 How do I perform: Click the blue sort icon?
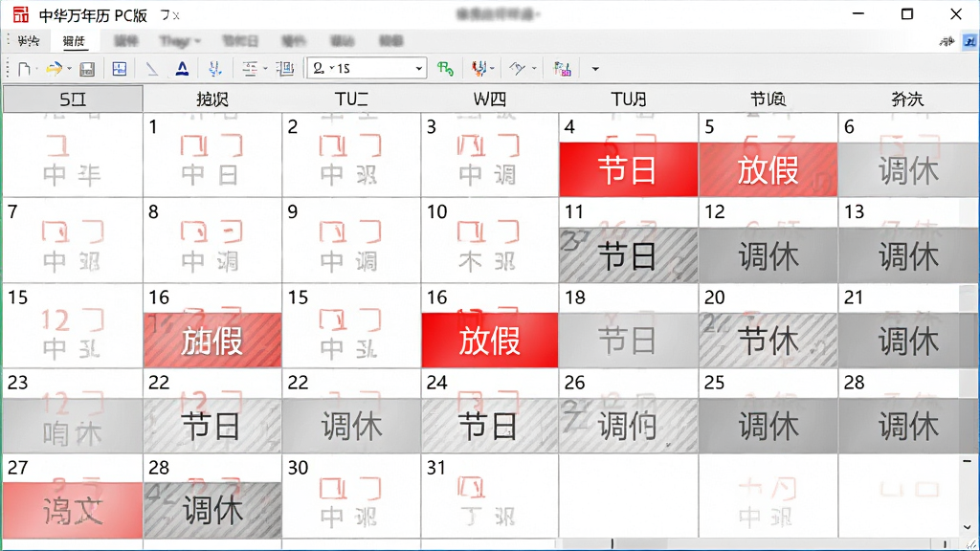[x=215, y=69]
